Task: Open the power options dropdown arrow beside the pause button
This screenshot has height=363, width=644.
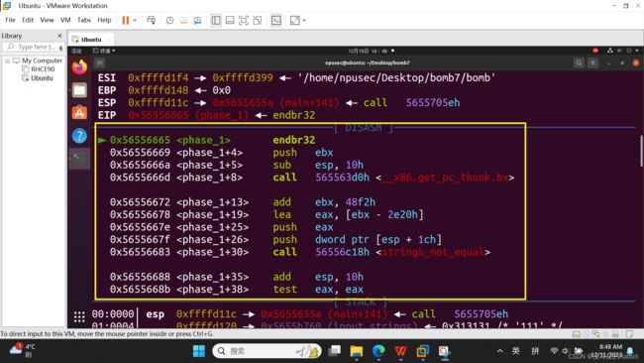Action: pos(135,20)
